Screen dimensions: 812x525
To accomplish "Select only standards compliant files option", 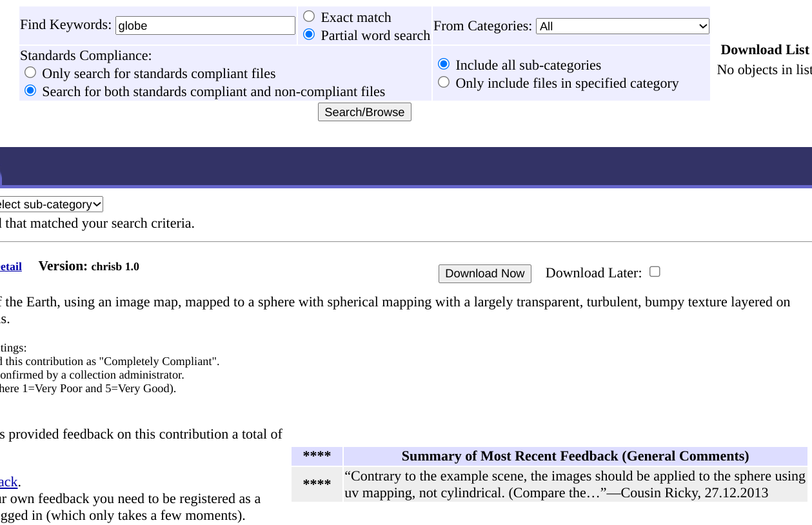I will (30, 73).
